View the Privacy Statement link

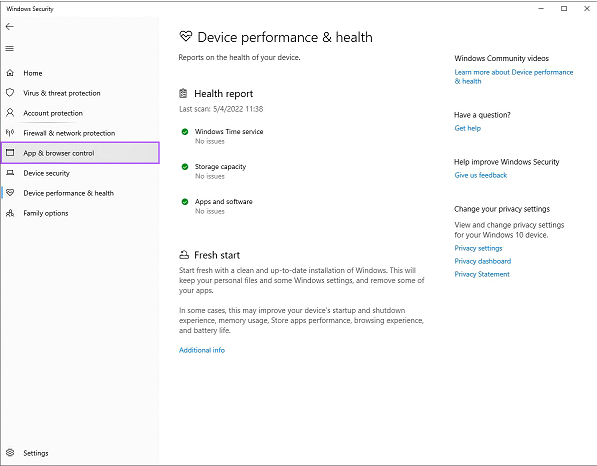pos(482,274)
